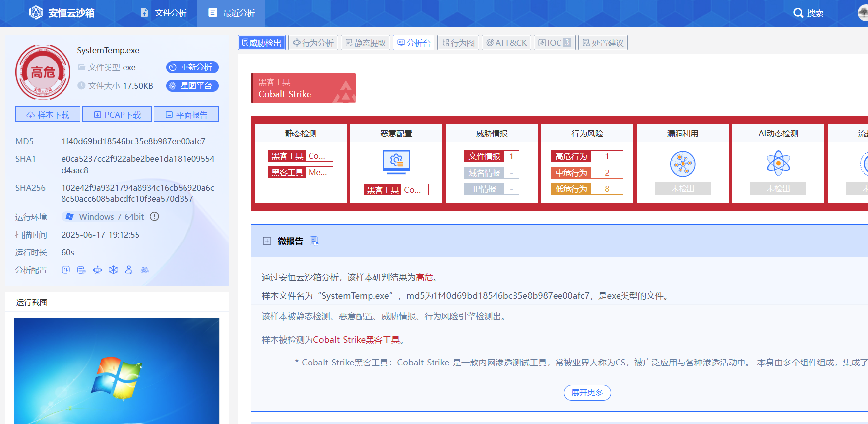Click the 黑客工具 Me... tag under 静态检测
Image resolution: width=868 pixels, height=424 pixels.
(301, 172)
